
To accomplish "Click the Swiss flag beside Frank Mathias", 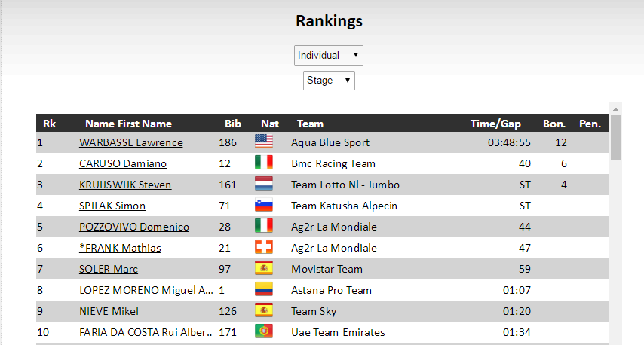I will click(263, 247).
